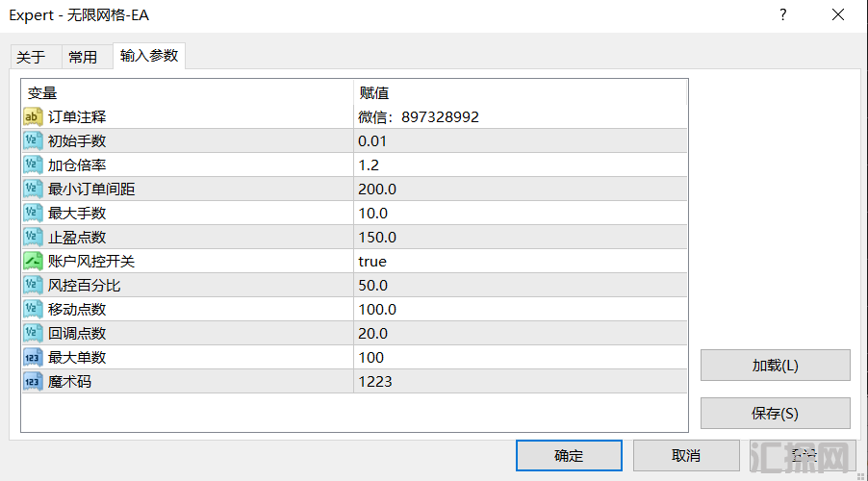The height and width of the screenshot is (481, 868).
Task: Click the 赋值 column header
Action: [x=521, y=92]
